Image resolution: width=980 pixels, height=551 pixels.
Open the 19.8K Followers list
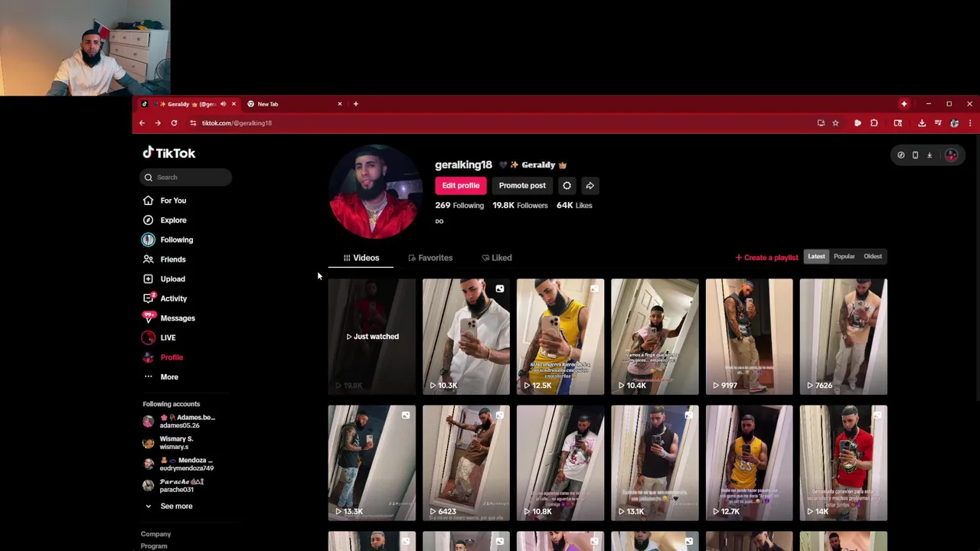click(x=520, y=205)
